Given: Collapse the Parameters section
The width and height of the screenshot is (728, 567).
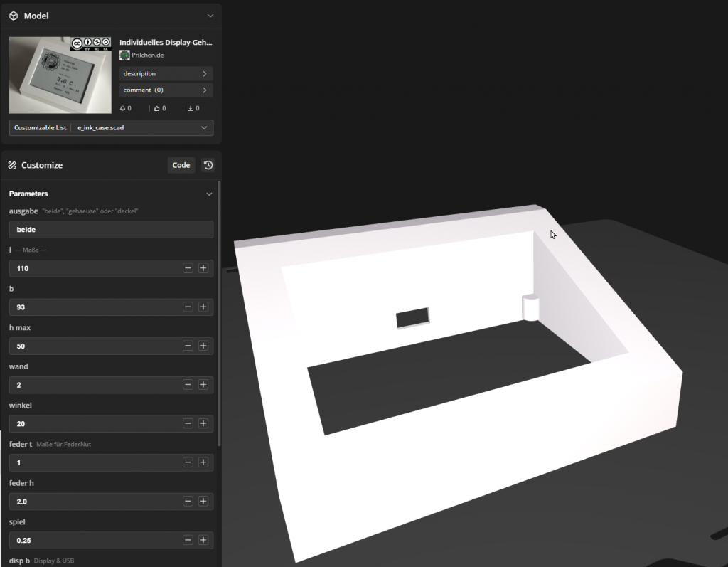Looking at the screenshot, I should (209, 194).
